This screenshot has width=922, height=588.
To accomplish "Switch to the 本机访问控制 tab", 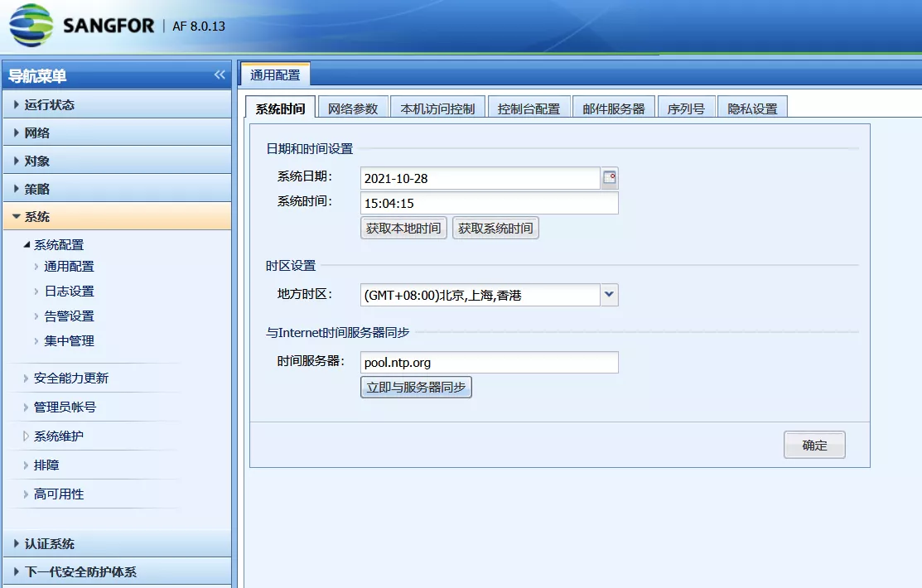I will (437, 108).
